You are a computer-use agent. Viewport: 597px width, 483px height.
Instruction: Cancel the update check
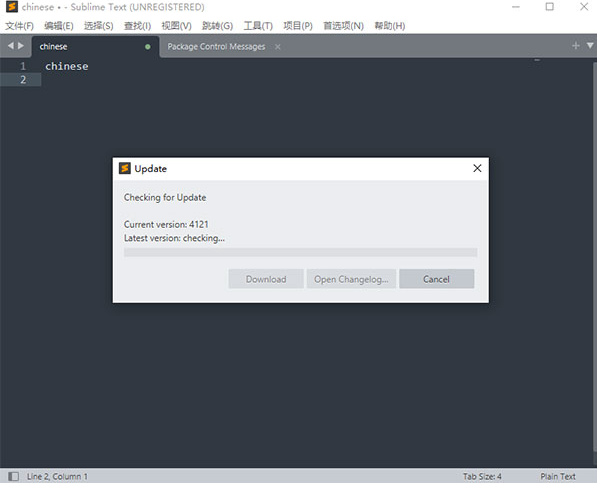pos(436,279)
